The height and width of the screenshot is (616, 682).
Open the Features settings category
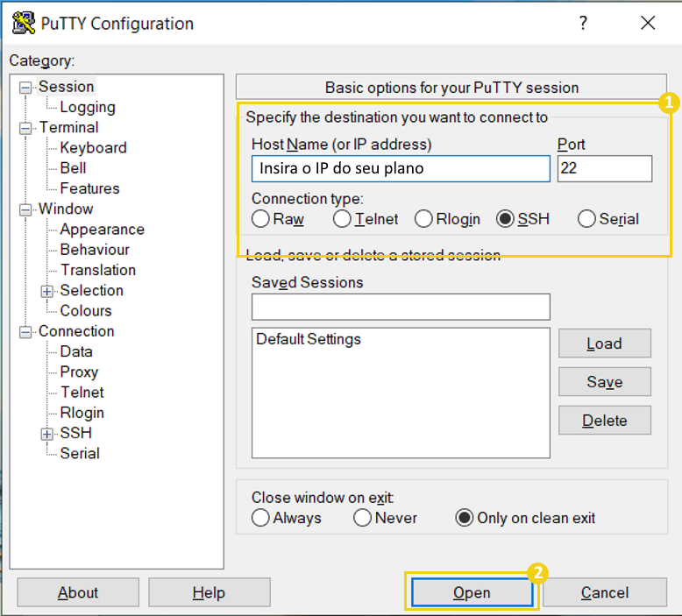pos(89,188)
